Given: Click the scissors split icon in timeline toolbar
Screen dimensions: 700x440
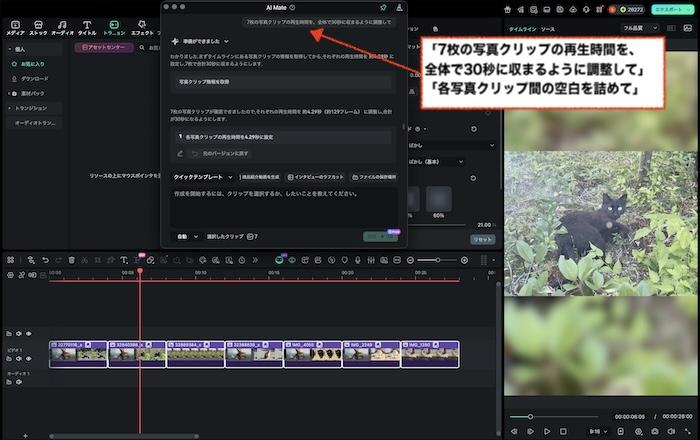Looking at the screenshot, I should pos(84,260).
